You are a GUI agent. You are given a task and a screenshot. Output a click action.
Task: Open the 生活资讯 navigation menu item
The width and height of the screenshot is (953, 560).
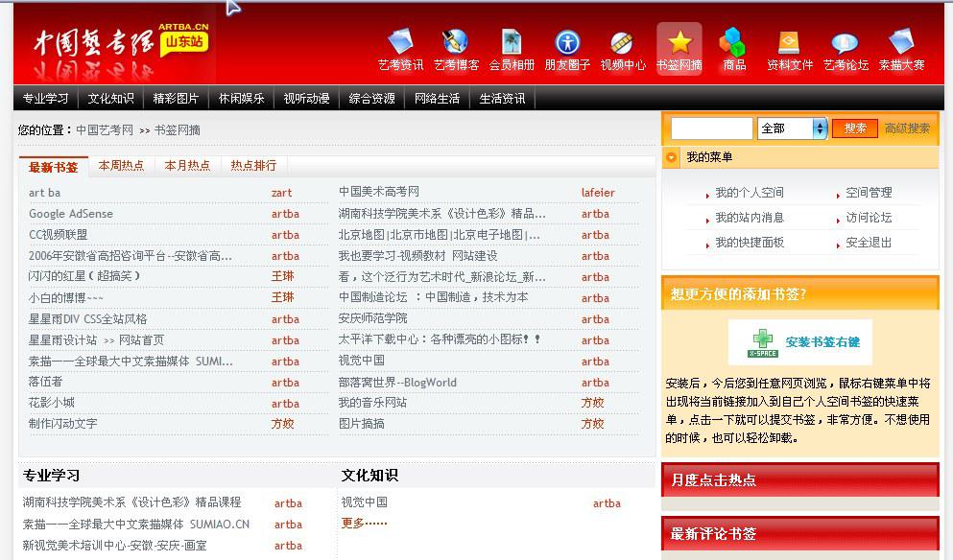coord(502,99)
